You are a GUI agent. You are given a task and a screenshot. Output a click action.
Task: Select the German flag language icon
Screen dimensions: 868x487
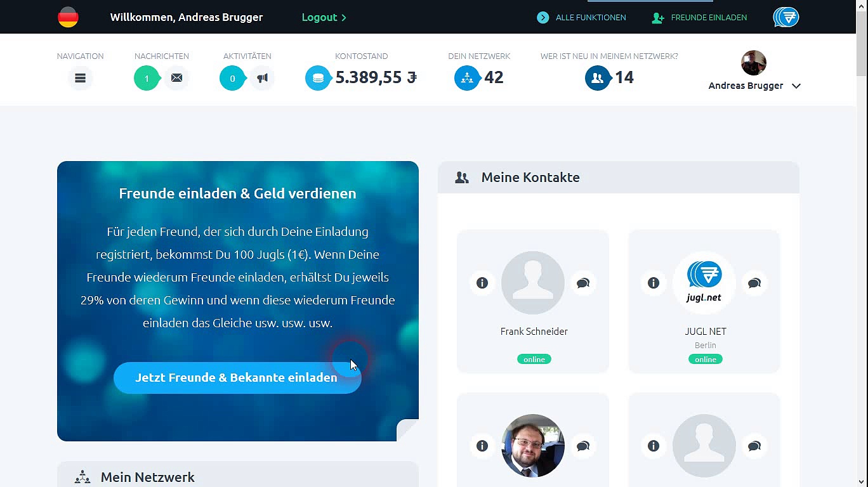[x=68, y=17]
